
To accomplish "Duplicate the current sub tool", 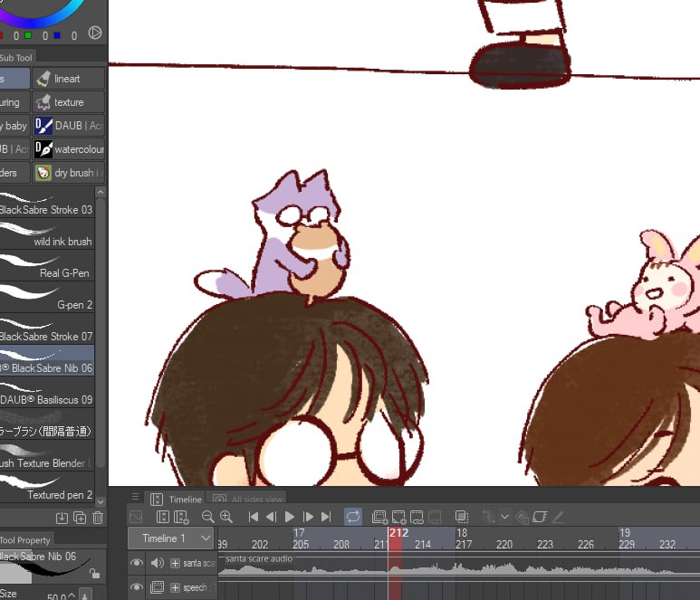I will click(x=80, y=518).
